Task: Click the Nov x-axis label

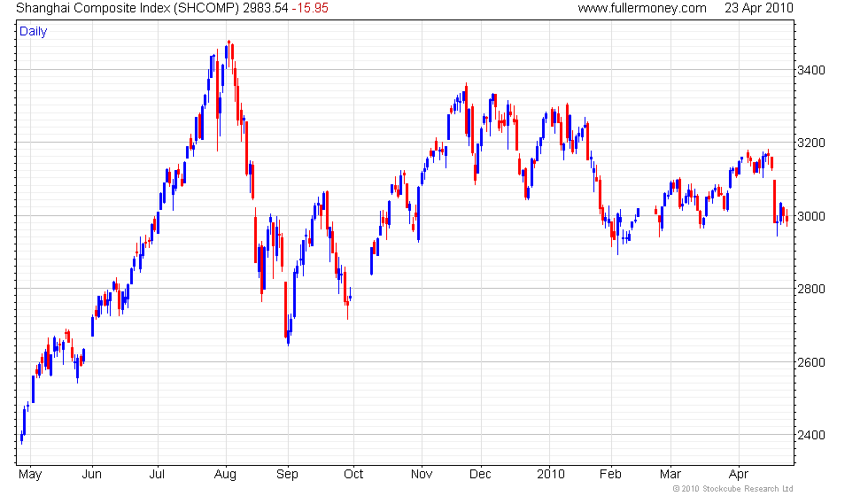Action: click(422, 475)
